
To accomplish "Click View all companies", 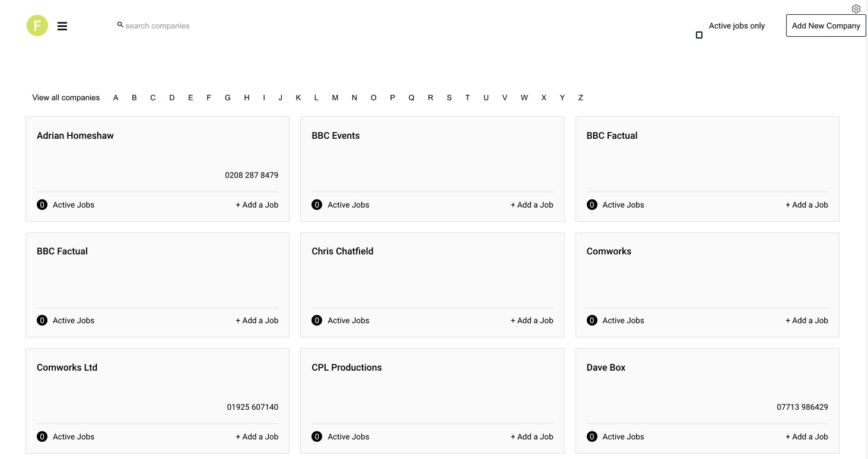I will pyautogui.click(x=66, y=97).
